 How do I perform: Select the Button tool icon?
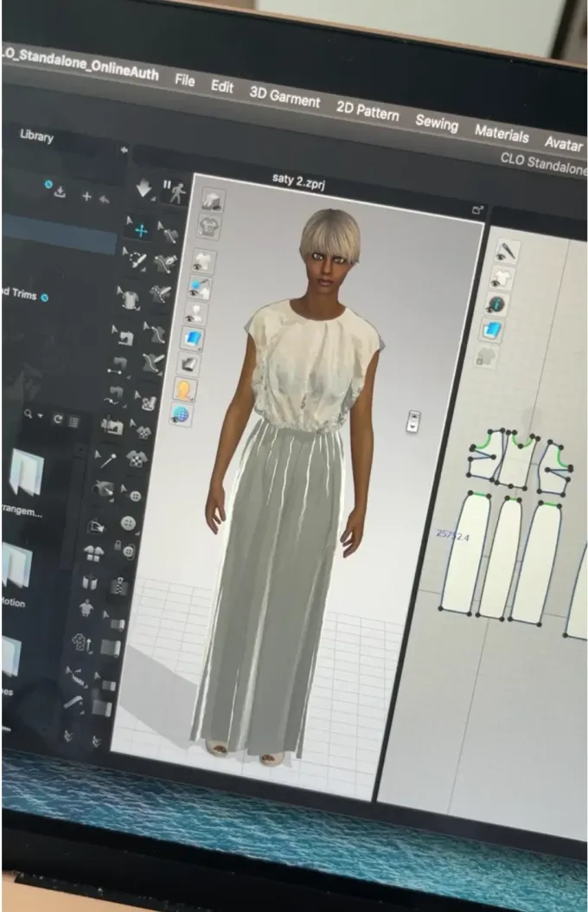coord(130,523)
